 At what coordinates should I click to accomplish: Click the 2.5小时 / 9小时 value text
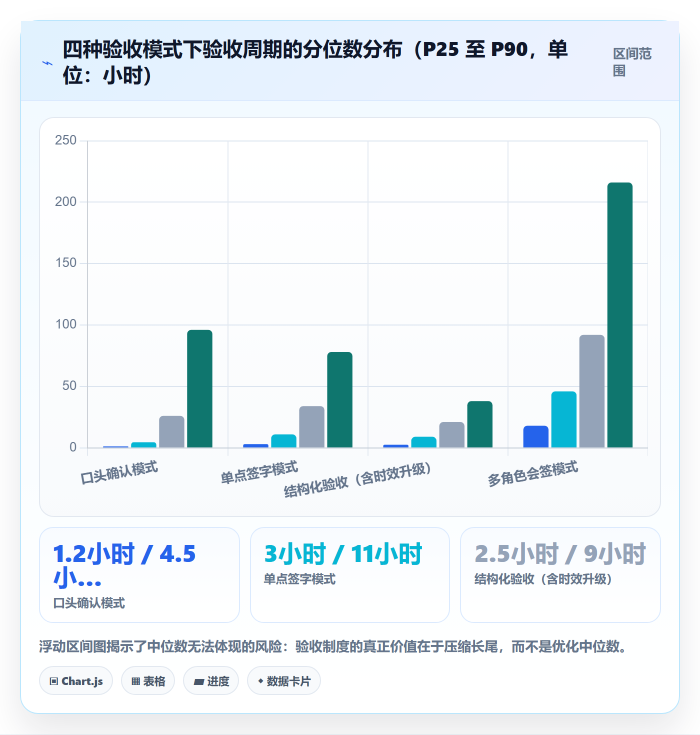pyautogui.click(x=560, y=554)
